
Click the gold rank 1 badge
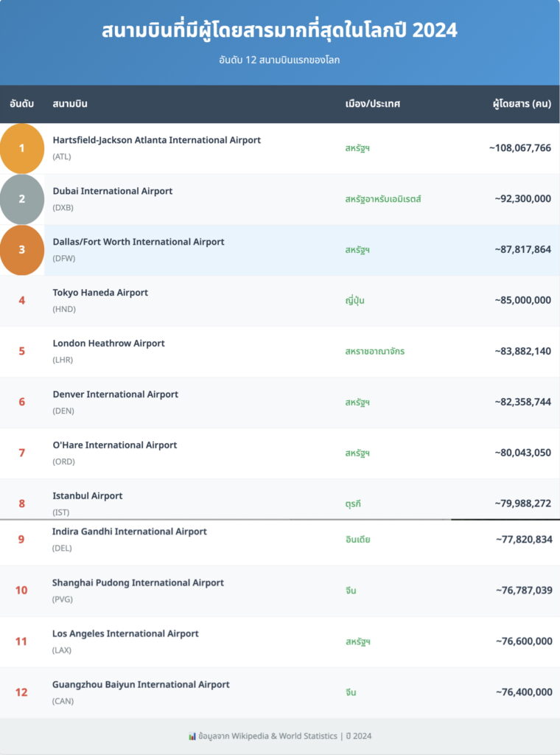tap(22, 148)
